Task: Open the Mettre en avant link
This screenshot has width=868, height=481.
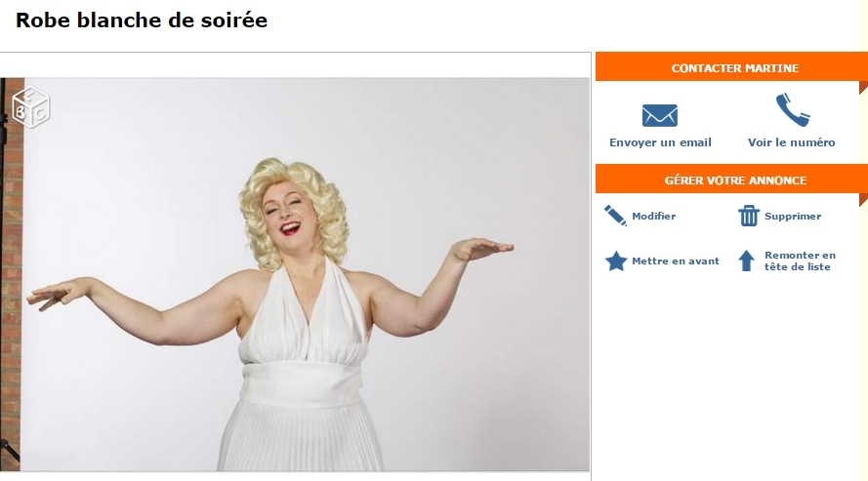Action: point(676,261)
